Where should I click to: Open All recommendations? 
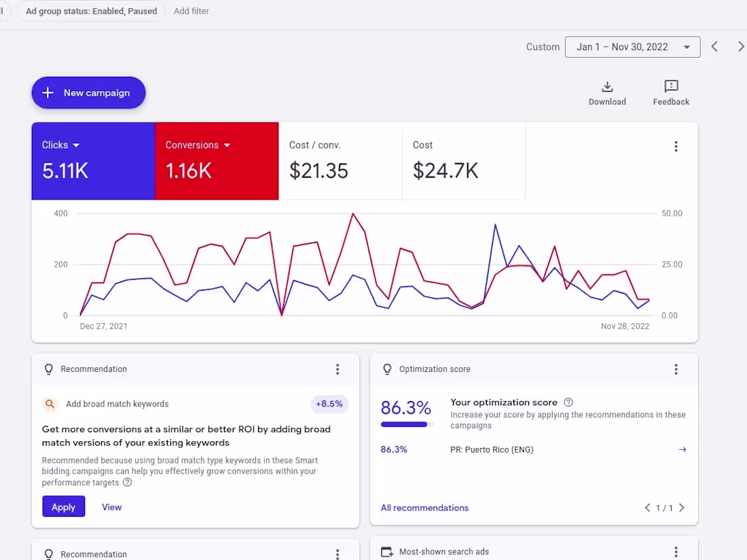424,507
